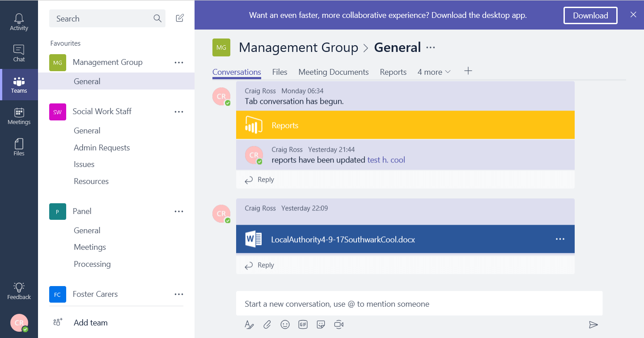Start new chat with compose icon

tap(180, 18)
